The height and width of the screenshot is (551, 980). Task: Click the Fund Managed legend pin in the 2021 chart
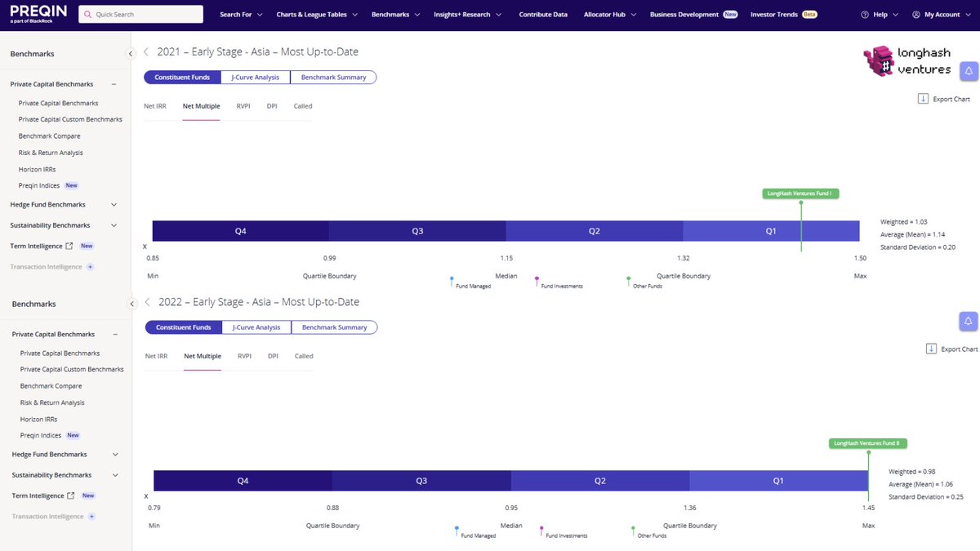pyautogui.click(x=452, y=281)
